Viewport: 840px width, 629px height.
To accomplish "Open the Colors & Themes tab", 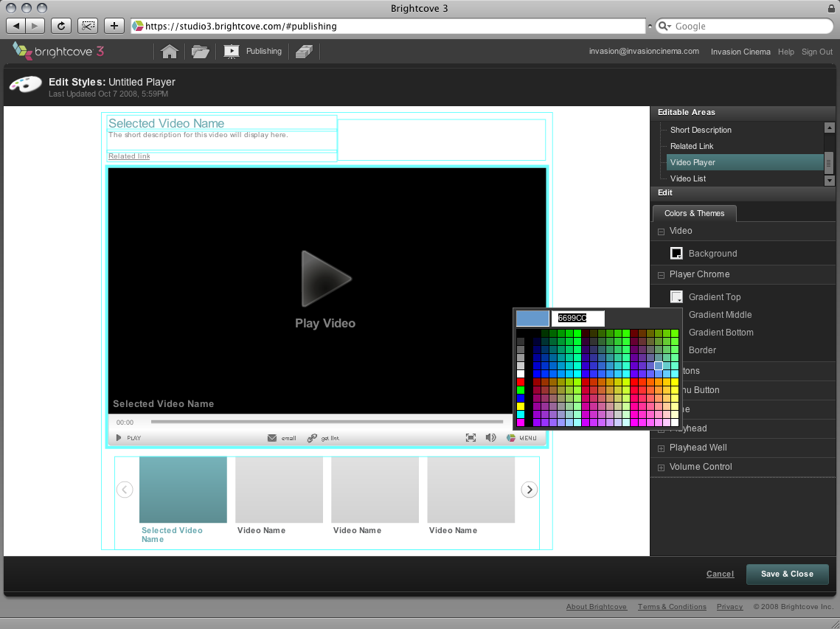I will click(x=694, y=213).
